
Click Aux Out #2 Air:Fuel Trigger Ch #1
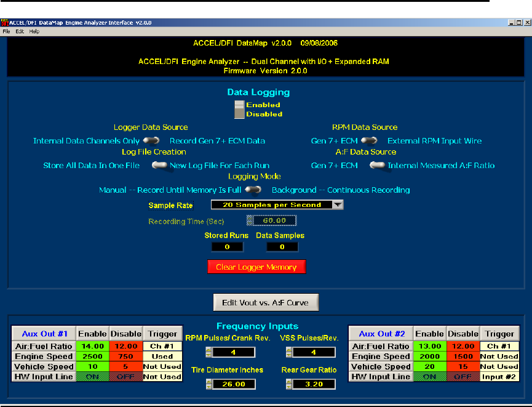[499, 346]
